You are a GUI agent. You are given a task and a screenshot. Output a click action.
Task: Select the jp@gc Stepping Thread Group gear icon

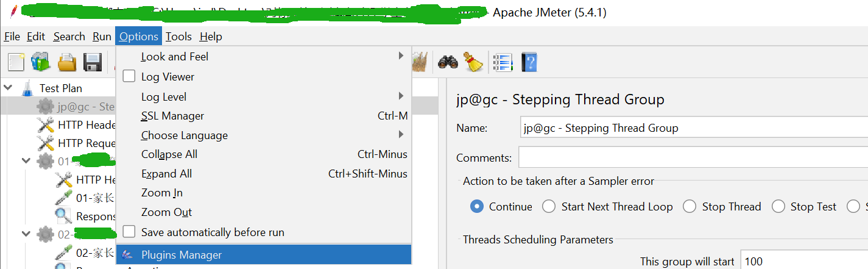coord(45,107)
